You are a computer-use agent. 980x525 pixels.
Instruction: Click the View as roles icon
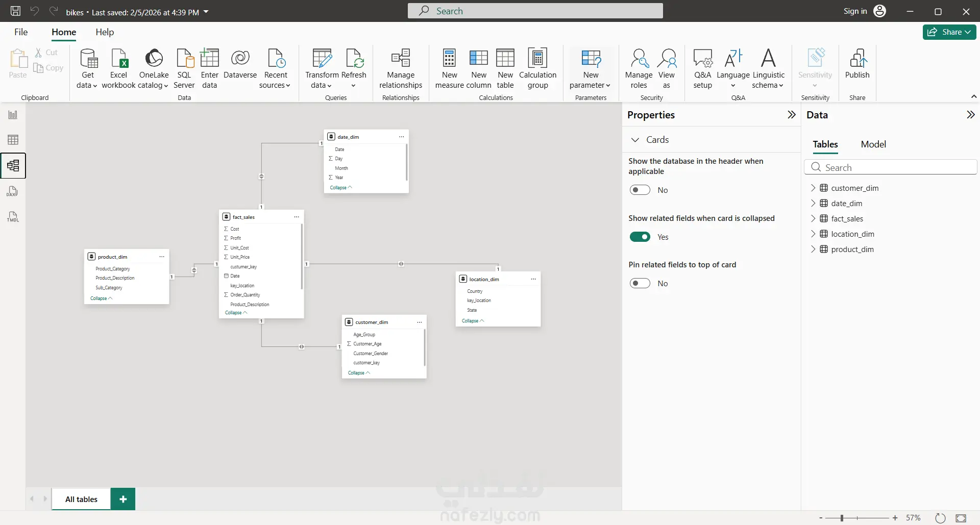point(667,58)
